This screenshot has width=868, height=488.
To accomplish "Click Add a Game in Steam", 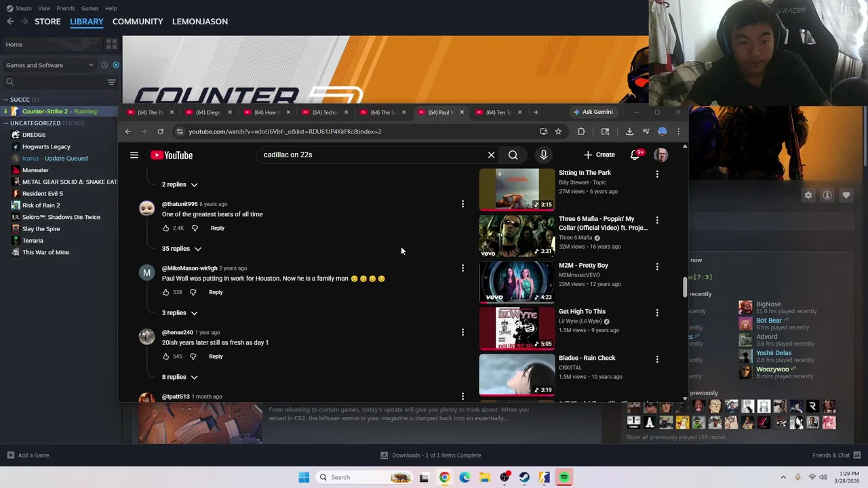I will point(27,455).
